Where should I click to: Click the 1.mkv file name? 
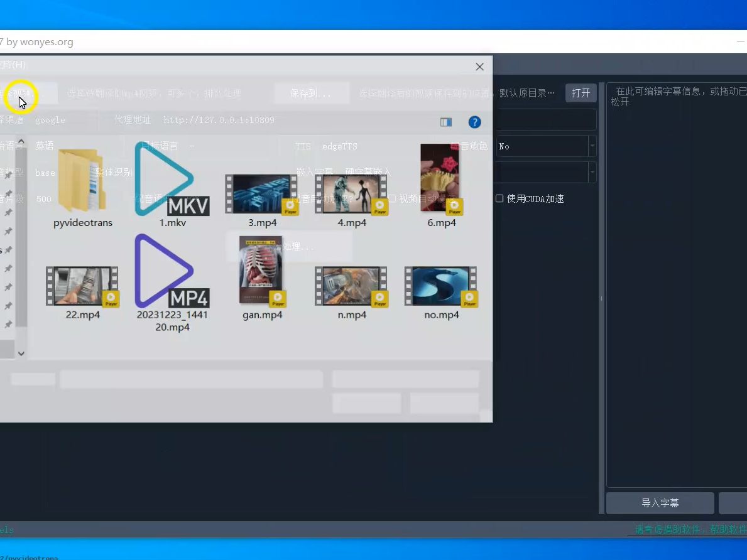point(173,222)
